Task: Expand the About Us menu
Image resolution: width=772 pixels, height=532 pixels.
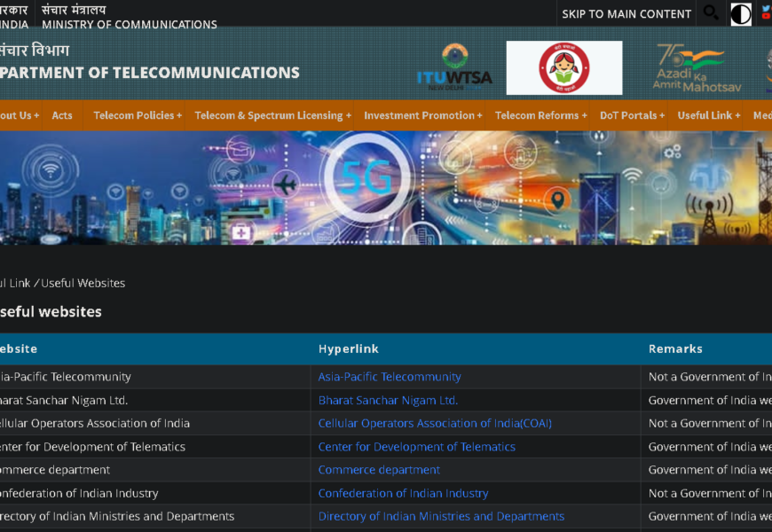Action: 20,115
